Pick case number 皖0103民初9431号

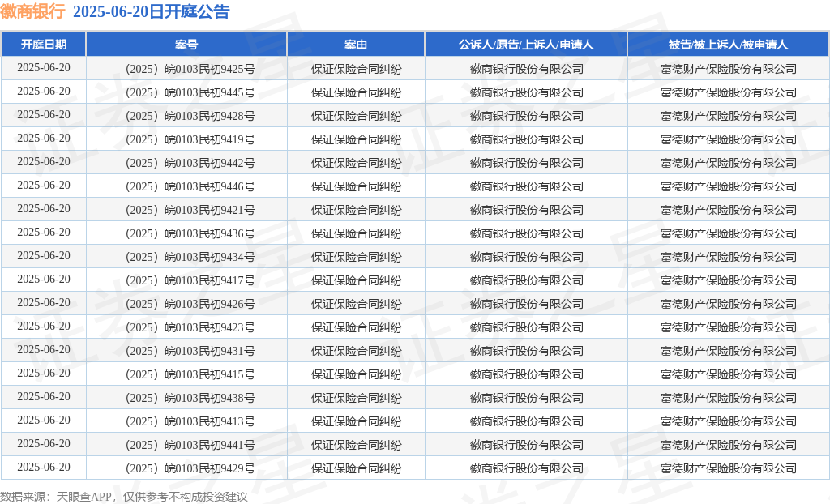[210, 351]
